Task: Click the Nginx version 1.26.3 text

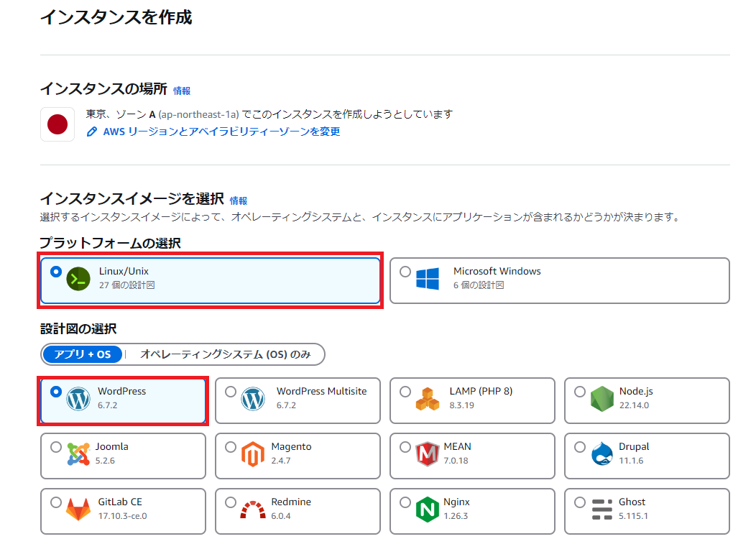Action: (x=456, y=516)
